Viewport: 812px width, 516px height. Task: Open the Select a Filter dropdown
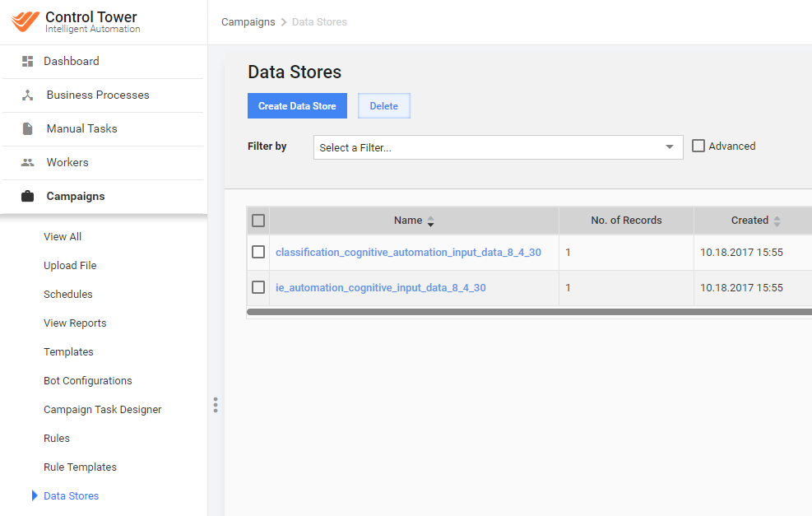498,147
